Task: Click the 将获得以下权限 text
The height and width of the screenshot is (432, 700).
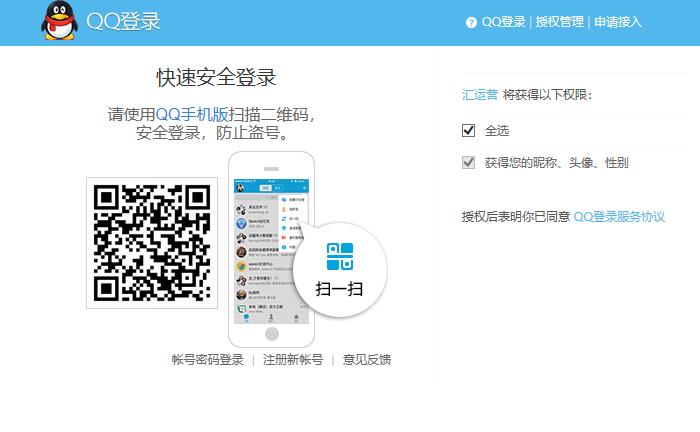Action: (547, 95)
